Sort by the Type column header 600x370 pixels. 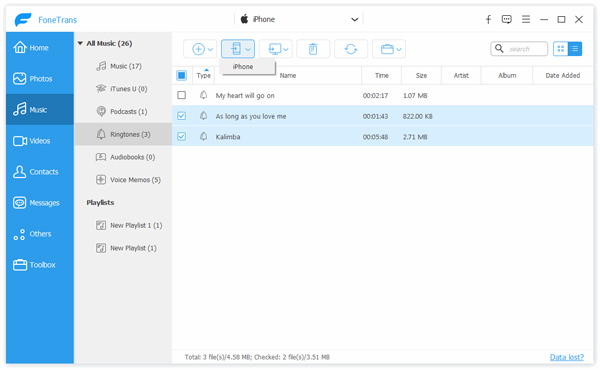204,75
